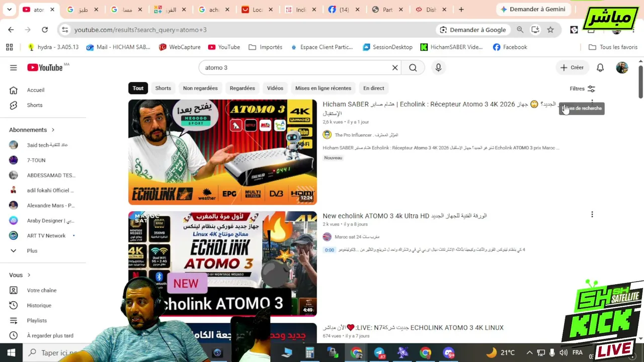The height and width of the screenshot is (362, 644).
Task: Open the Windows Start menu
Action: (11, 352)
